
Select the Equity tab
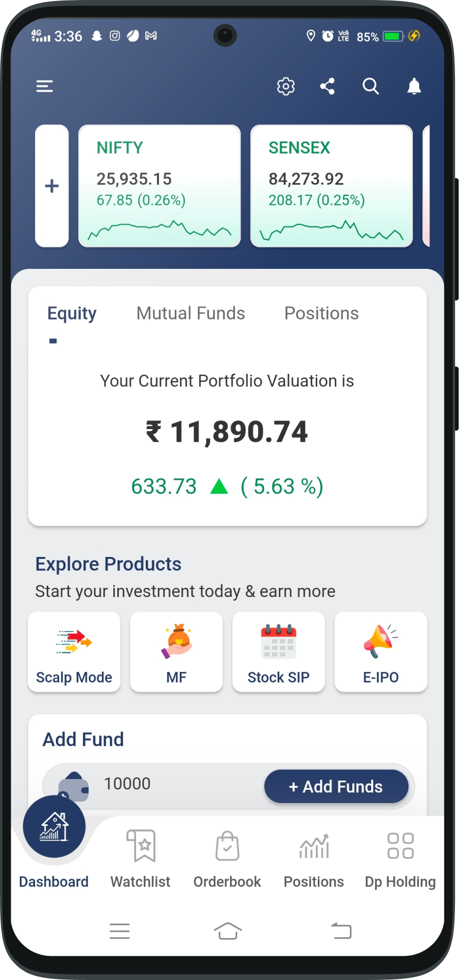[72, 314]
